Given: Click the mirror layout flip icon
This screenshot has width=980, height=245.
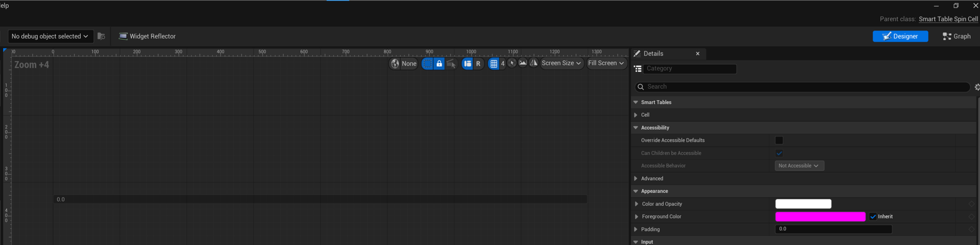Looking at the screenshot, I should coord(533,62).
